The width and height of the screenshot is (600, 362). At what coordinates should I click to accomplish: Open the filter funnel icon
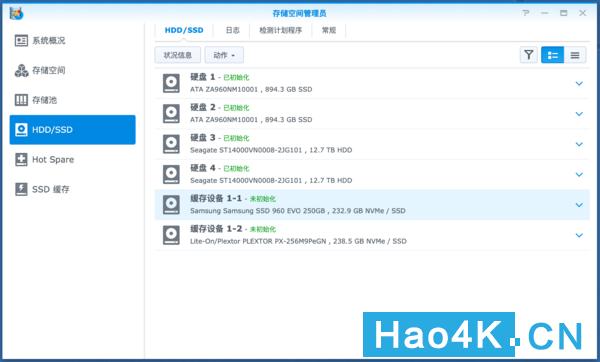pos(529,55)
